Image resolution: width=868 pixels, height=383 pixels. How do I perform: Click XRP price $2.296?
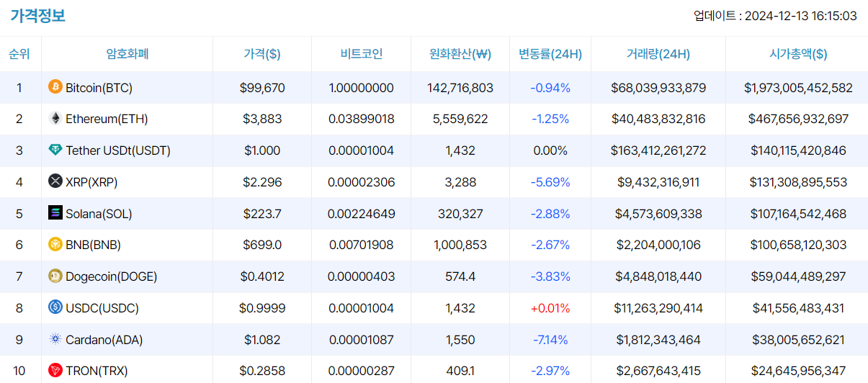coord(262,182)
